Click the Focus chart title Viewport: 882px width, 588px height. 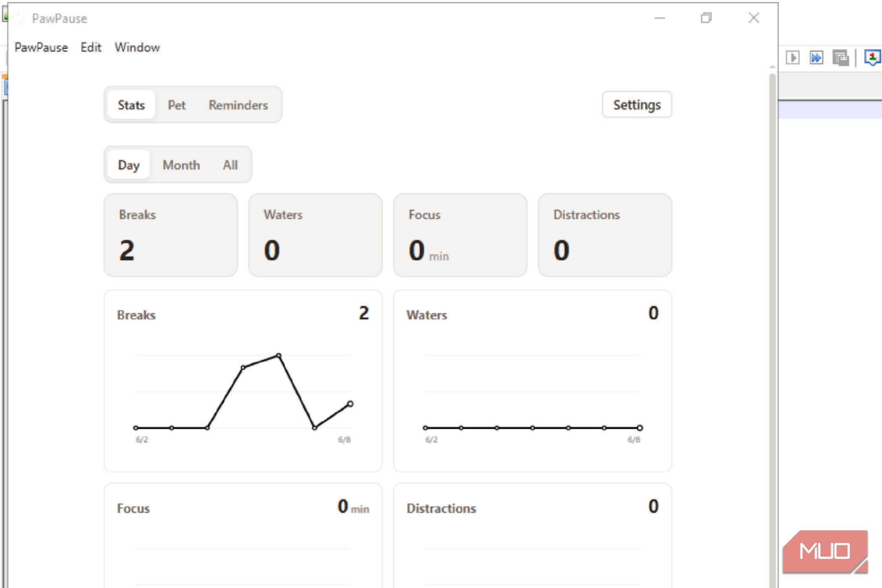pyautogui.click(x=133, y=509)
